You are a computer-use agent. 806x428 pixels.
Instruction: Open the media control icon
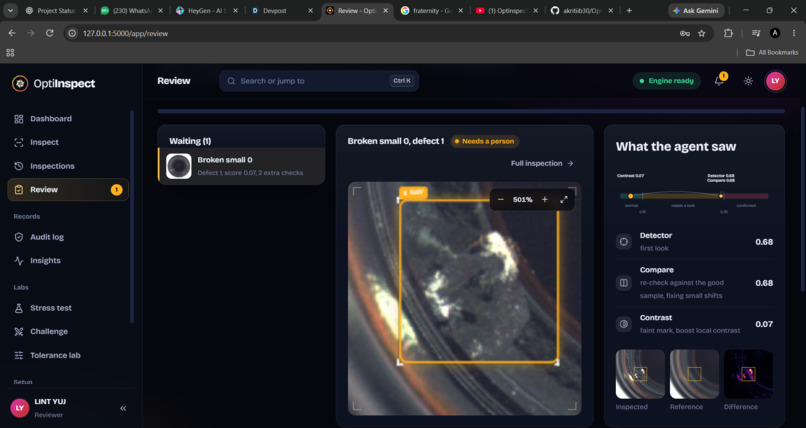[x=756, y=33]
